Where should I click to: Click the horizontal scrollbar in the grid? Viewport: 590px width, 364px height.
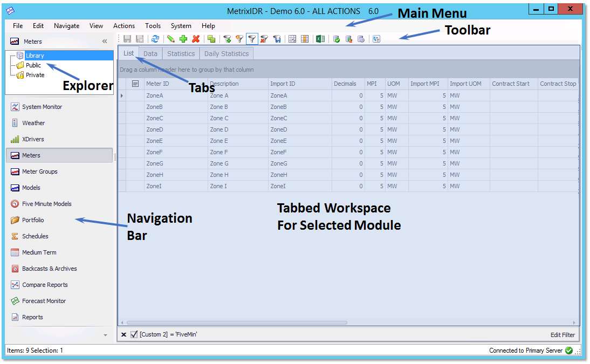pos(237,322)
